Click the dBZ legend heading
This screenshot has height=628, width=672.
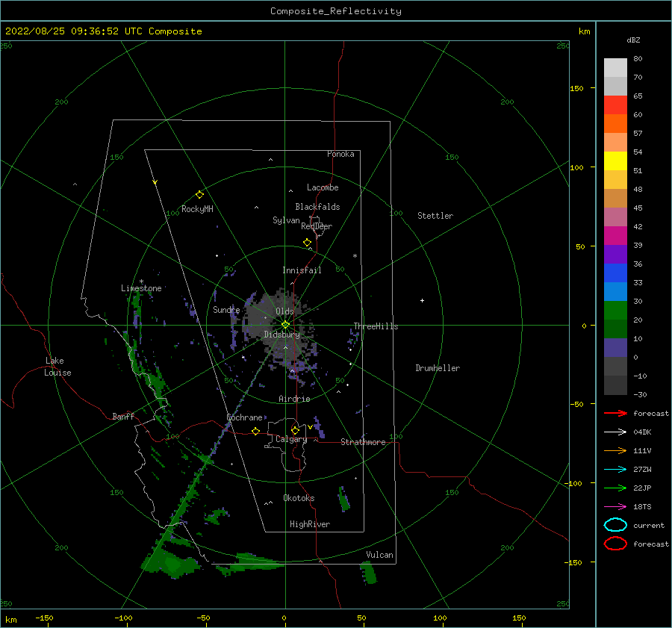(633, 40)
